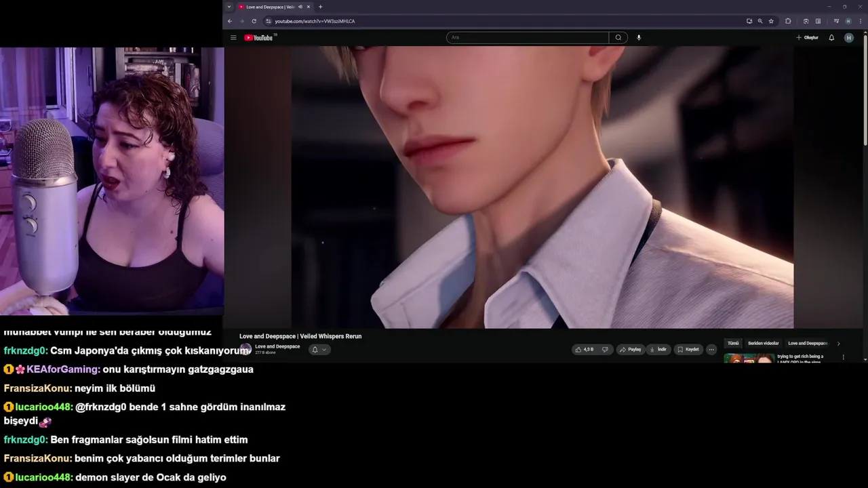Click FransizaKonu on 'neyim ilk bölümü' message
Viewport: 868px width, 488px height.
pos(38,388)
